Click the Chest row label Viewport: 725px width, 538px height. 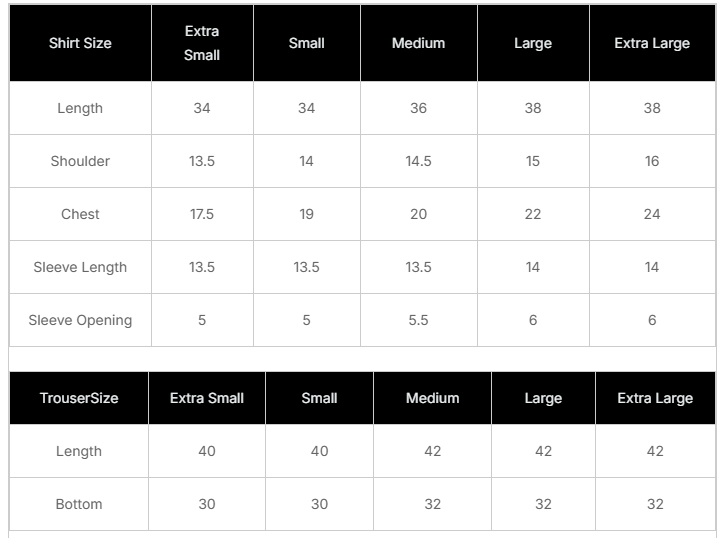click(x=80, y=214)
